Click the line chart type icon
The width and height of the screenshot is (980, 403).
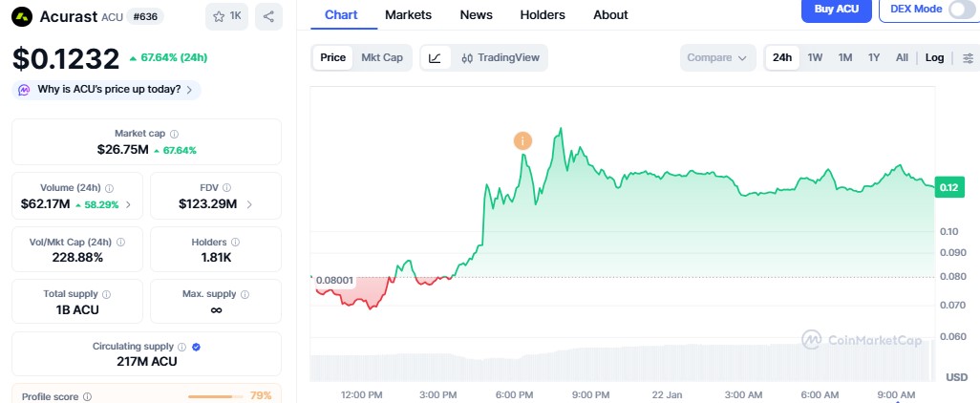(x=435, y=57)
